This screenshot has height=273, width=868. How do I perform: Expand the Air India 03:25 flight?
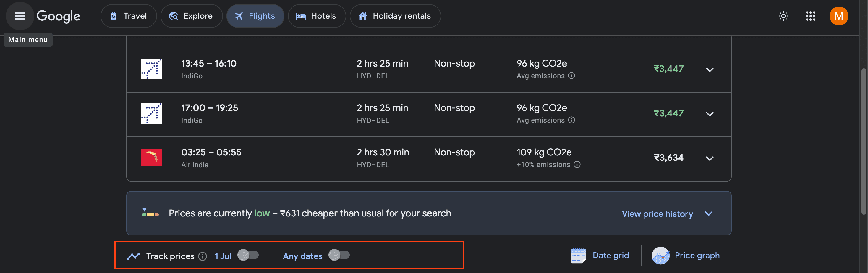click(x=710, y=159)
